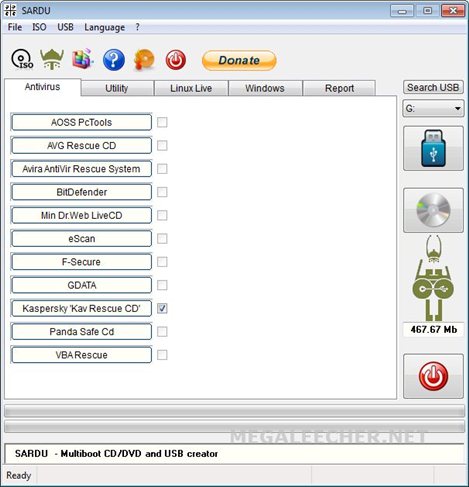Check the Min Dr.Web LiveCD checkbox

click(162, 215)
